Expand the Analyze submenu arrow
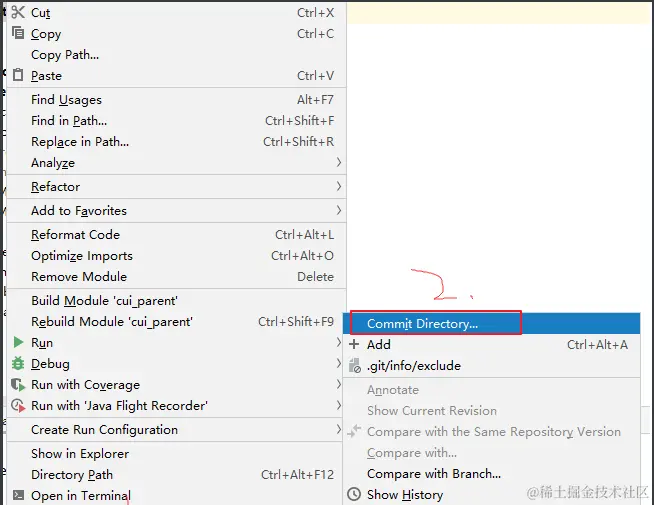This screenshot has height=505, width=654. 339,162
